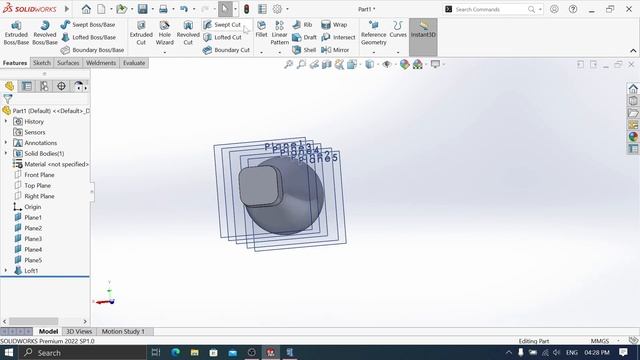640x360 pixels.
Task: Switch to the Features tab
Action: click(15, 63)
